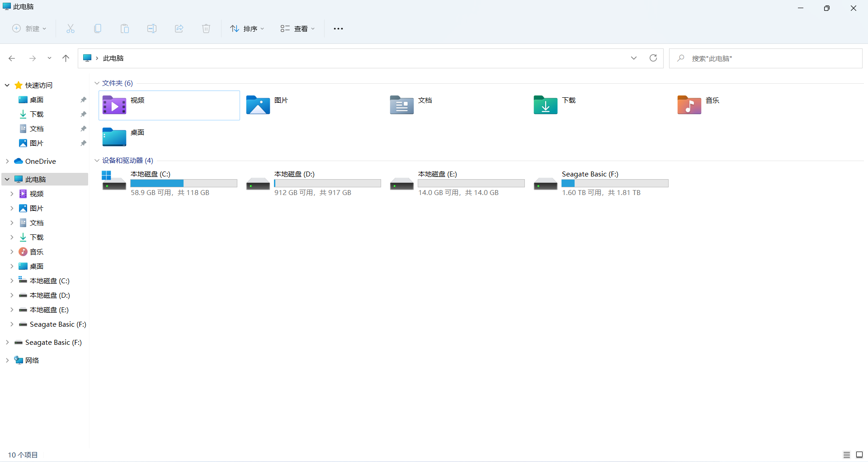Expand the 网络 tree node
The width and height of the screenshot is (868, 462).
point(7,360)
